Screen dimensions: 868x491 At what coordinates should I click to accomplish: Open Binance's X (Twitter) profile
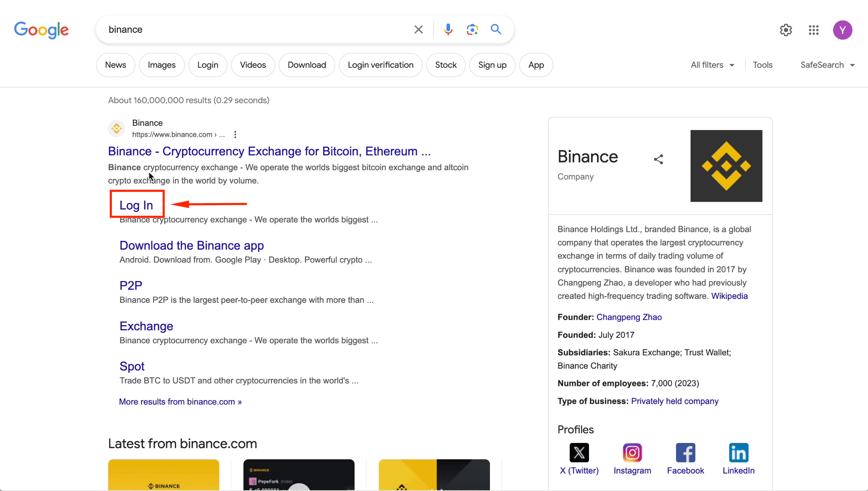pos(579,453)
